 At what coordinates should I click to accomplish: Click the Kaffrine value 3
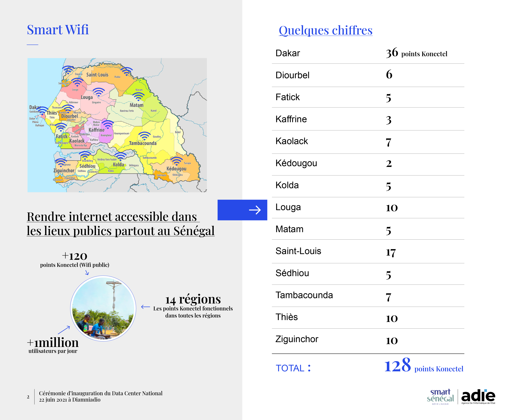389,120
